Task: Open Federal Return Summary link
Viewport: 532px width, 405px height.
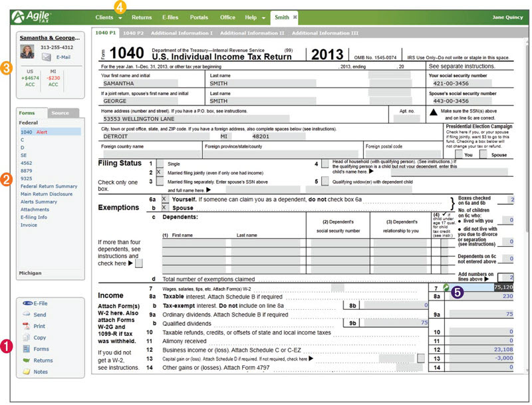Action: click(x=49, y=186)
